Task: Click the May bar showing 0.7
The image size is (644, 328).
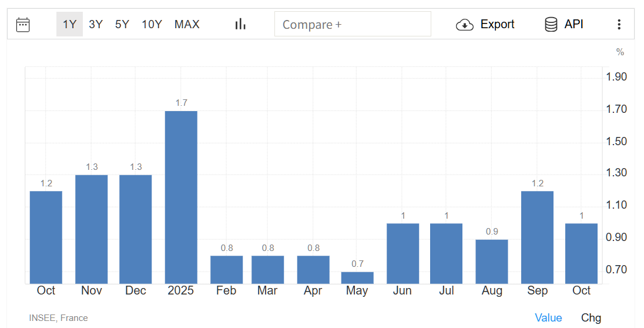Action: [357, 277]
